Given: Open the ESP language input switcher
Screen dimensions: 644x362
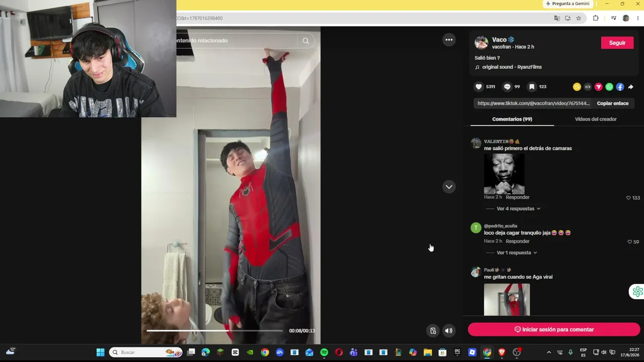Looking at the screenshot, I should pyautogui.click(x=583, y=352).
